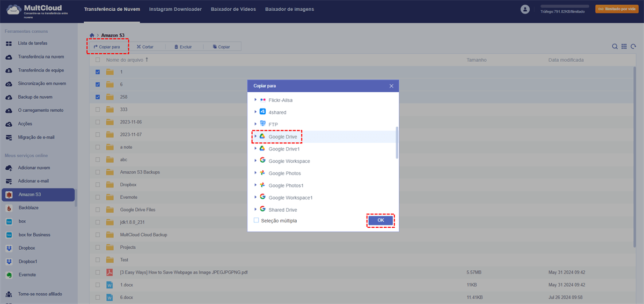Expand Flickr-Ailsa tree node
Screen dimensions: 644x304
click(x=255, y=100)
